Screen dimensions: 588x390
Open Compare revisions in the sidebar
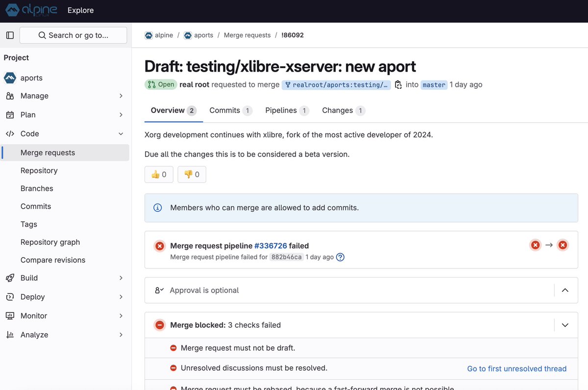(x=66, y=260)
